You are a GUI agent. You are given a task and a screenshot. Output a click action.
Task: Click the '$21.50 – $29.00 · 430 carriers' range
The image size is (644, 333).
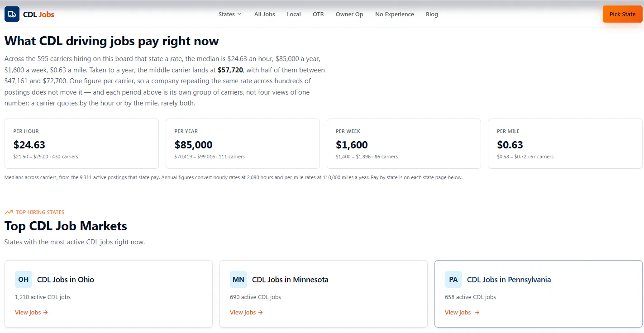pyautogui.click(x=46, y=157)
